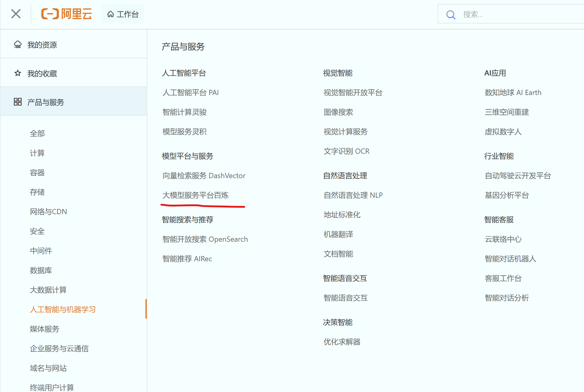
Task: Open 模型服务灵积 link
Action: tap(185, 131)
